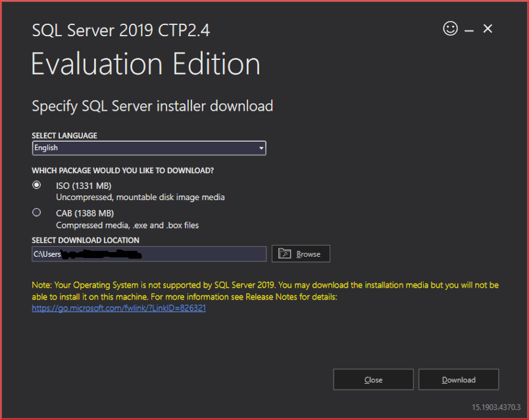Click the 'SELECT LANGUAGE' label
Screen dimensions: 529x420
click(x=64, y=136)
